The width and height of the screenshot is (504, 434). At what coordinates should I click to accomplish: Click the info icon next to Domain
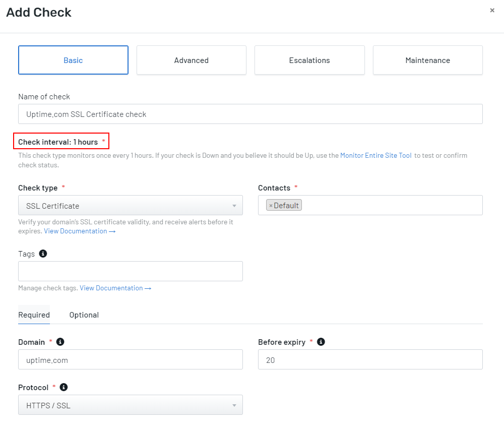tap(59, 341)
